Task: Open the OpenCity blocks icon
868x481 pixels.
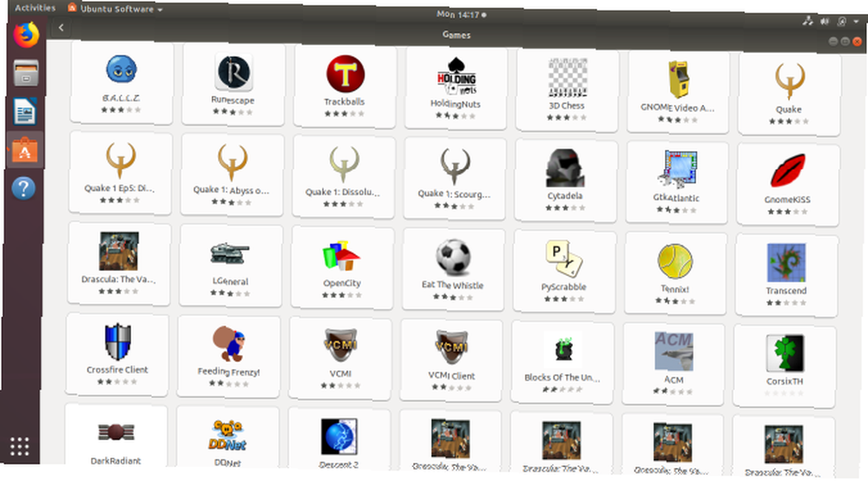Action: 341,255
